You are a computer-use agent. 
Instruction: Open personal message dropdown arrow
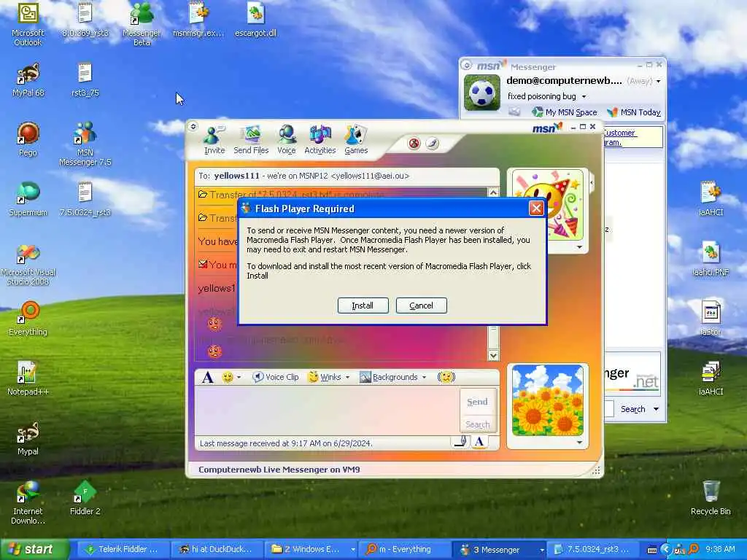click(584, 97)
